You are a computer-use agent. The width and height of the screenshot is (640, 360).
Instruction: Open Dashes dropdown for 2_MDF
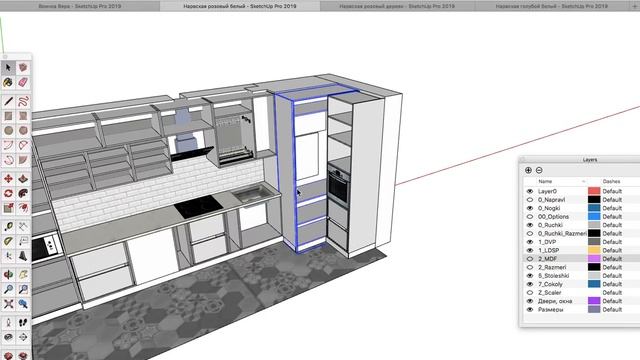pyautogui.click(x=612, y=259)
